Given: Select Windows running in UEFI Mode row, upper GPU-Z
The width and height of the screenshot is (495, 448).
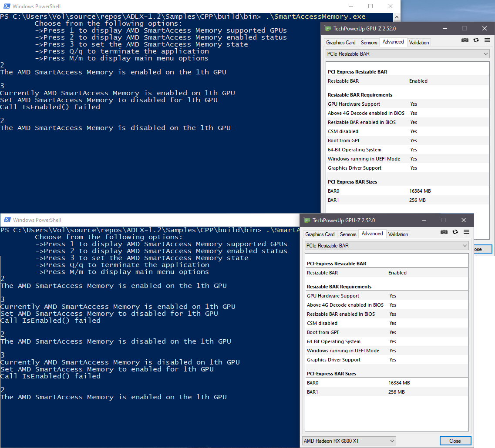Looking at the screenshot, I should click(407, 159).
